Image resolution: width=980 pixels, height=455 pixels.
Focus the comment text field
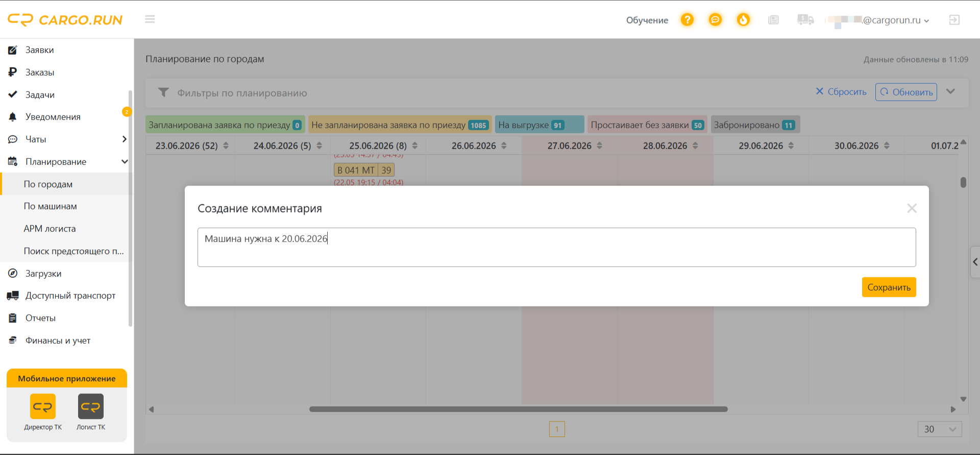point(556,247)
